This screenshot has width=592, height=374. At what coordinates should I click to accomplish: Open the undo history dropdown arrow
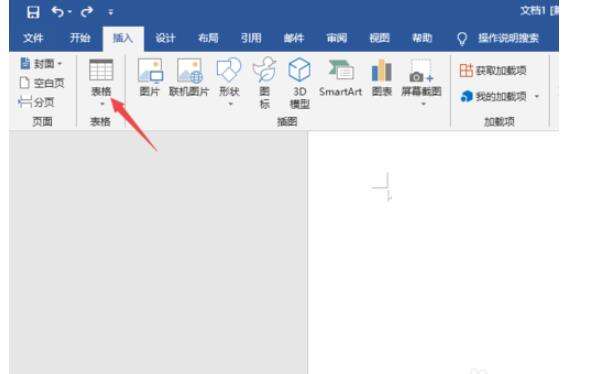(70, 12)
